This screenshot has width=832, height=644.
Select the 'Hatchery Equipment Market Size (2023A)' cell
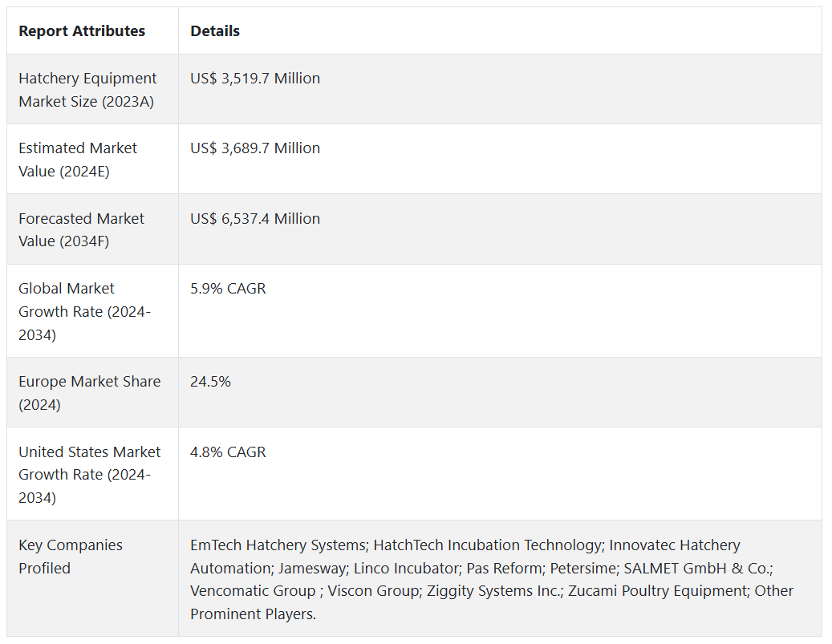tap(88, 90)
